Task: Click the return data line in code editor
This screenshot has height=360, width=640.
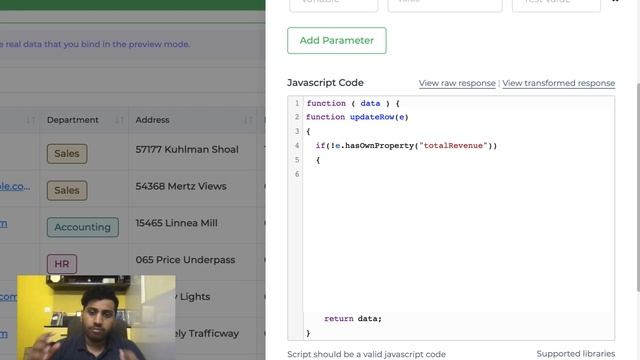Action: [x=353, y=319]
